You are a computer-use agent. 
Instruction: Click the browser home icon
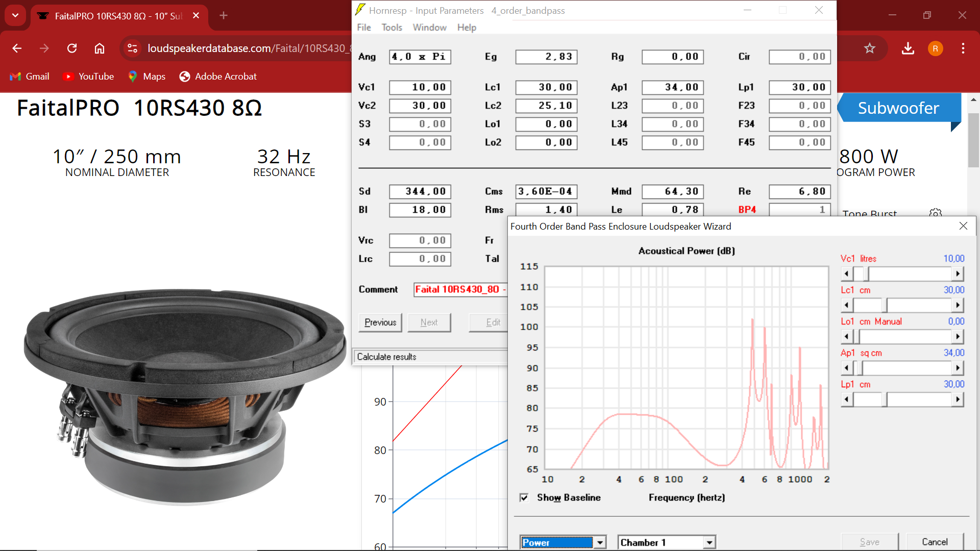click(100, 48)
